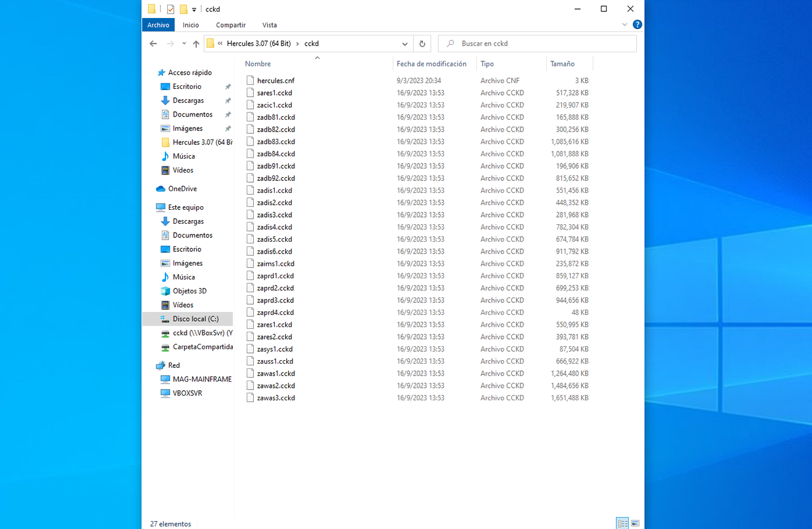The image size is (812, 529).
Task: Select the hercules.cnf file icon
Action: [x=251, y=81]
